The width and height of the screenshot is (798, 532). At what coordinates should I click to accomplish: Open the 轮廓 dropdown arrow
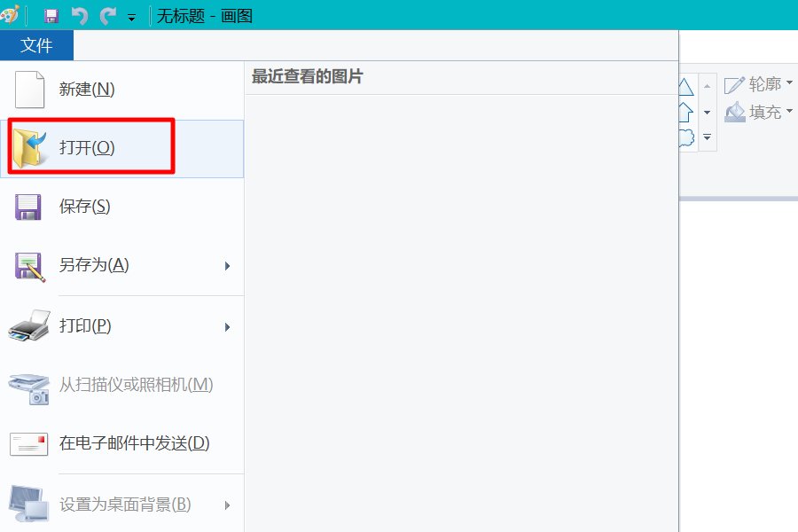[x=789, y=82]
